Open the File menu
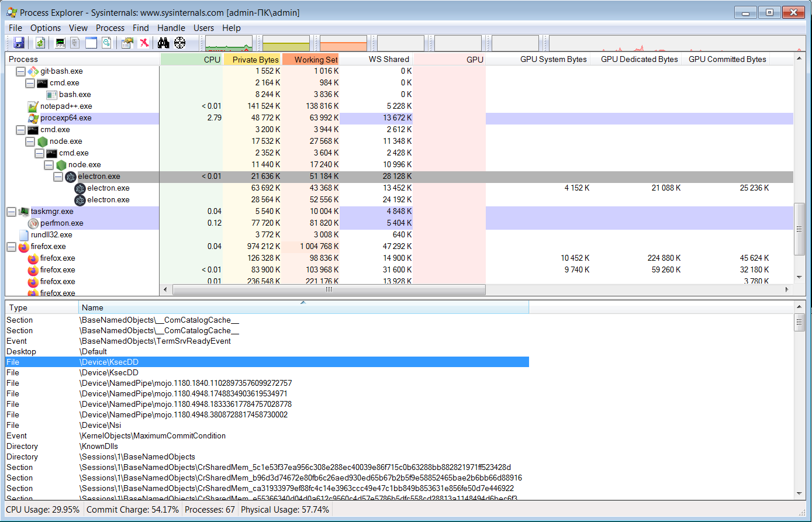This screenshot has height=522, width=812. (16, 27)
